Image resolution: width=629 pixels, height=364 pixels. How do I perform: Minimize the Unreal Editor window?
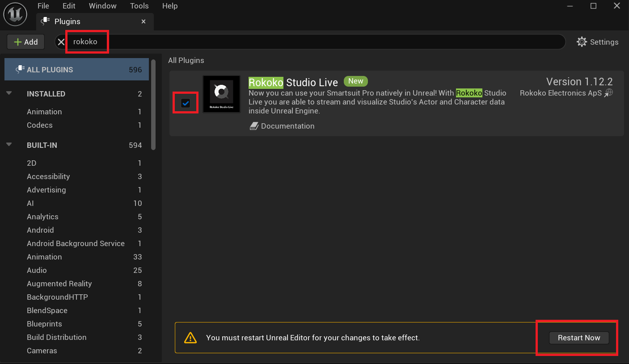tap(570, 6)
